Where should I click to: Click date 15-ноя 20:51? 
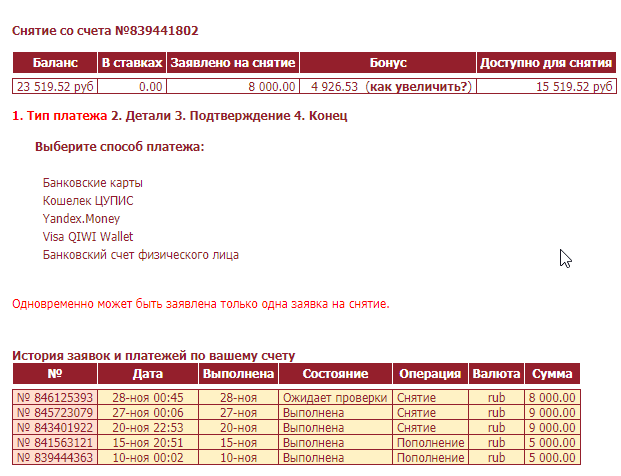click(148, 443)
